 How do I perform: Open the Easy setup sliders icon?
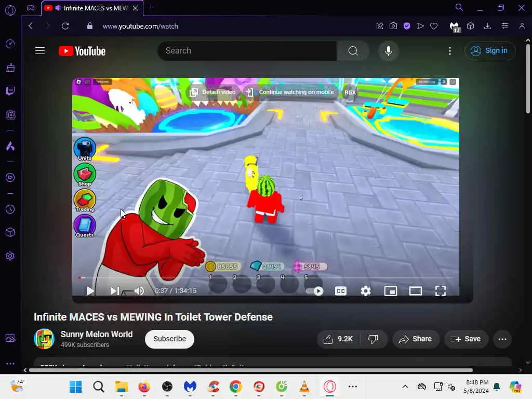[x=505, y=26]
